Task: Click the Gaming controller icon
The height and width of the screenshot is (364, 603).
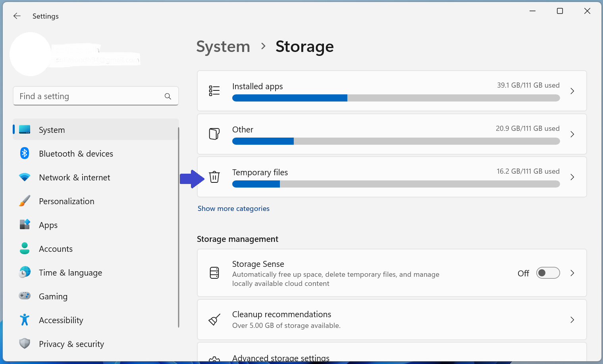Action: pos(25,296)
